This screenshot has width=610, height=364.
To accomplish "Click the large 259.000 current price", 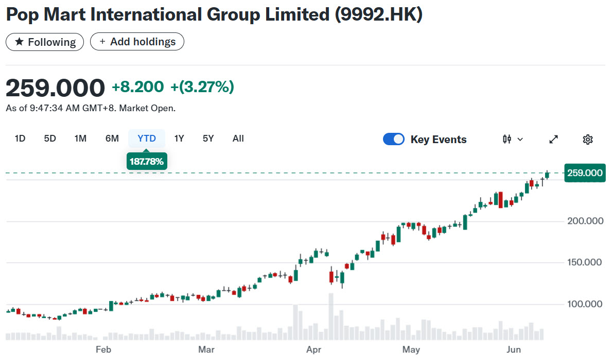I will [x=55, y=88].
